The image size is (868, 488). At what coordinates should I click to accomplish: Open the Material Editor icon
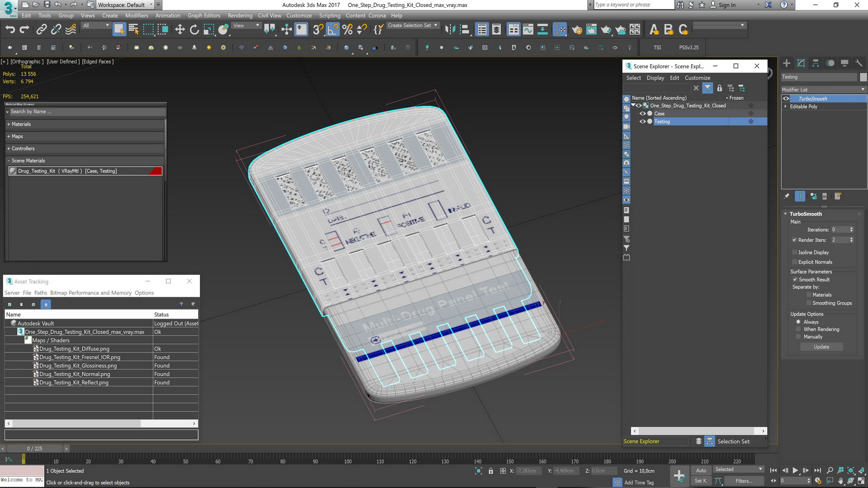click(x=560, y=30)
